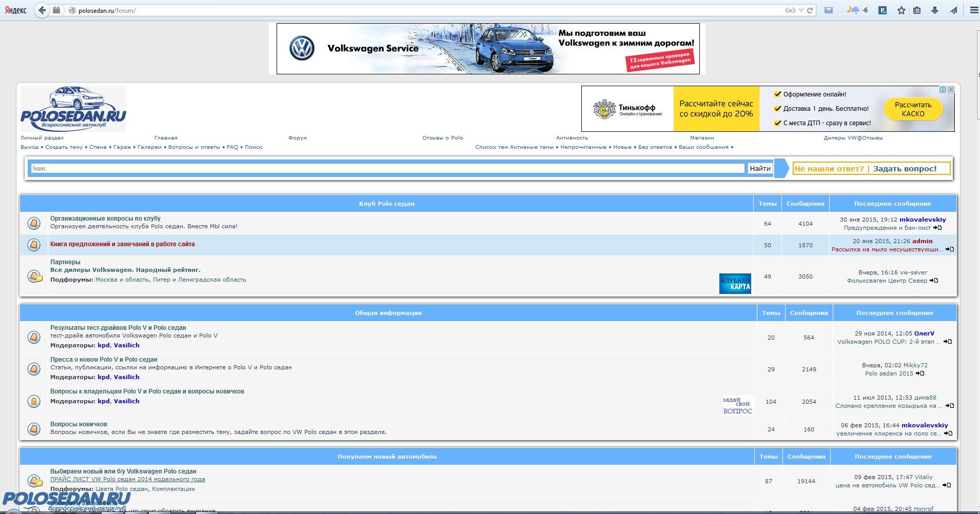980x514 pixels.
Task: Close the Tinkoff ad with the X
Action: [x=950, y=90]
